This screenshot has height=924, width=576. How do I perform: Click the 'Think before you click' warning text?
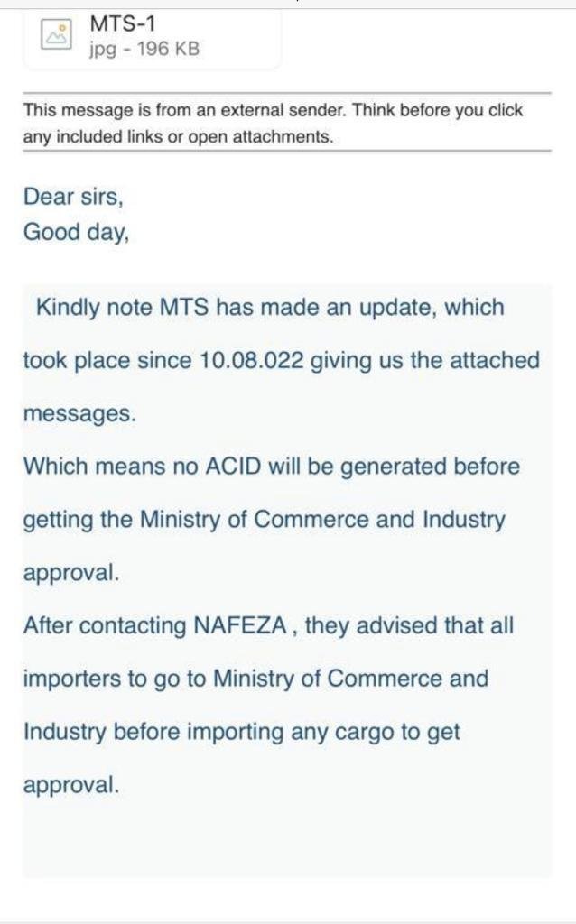click(438, 111)
